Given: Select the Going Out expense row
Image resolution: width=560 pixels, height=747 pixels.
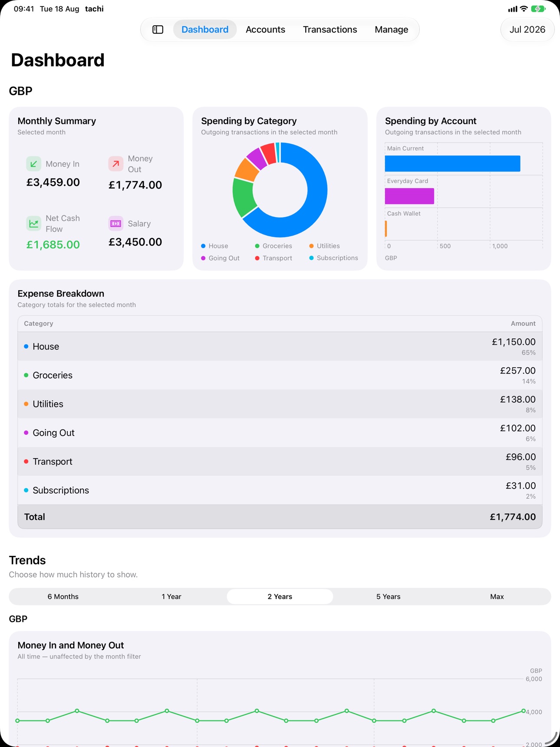Looking at the screenshot, I should click(280, 433).
